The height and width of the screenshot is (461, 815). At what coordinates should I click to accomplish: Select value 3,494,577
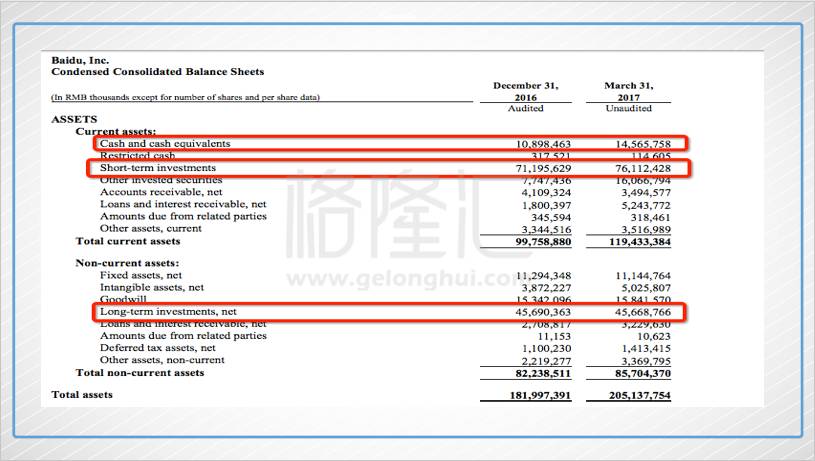click(646, 193)
